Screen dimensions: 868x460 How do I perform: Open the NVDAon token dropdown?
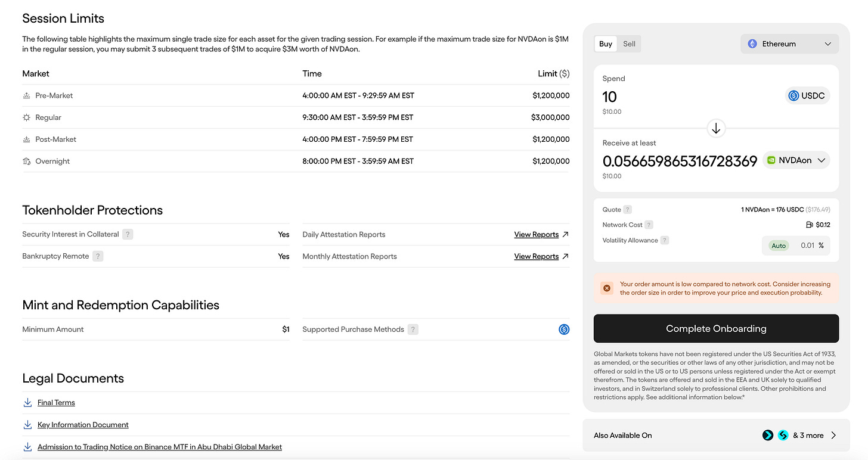796,160
